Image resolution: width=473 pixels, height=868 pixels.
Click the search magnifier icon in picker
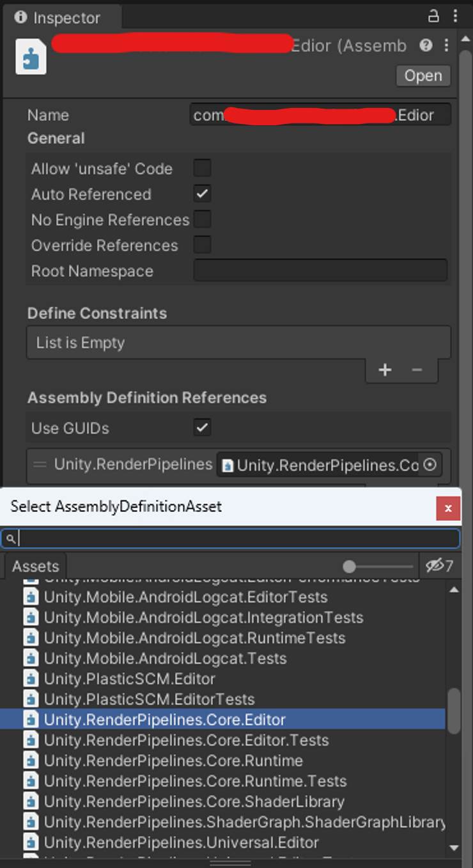pyautogui.click(x=11, y=539)
